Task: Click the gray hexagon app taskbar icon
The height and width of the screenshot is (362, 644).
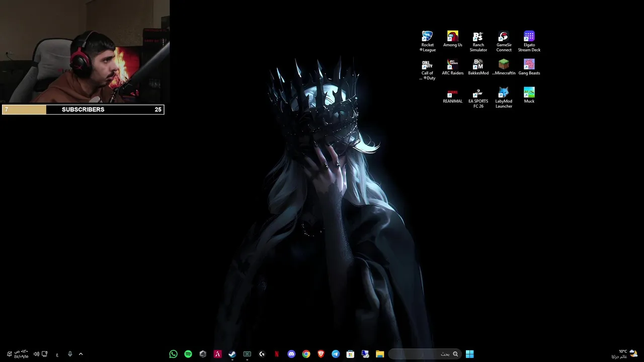Action: (x=203, y=354)
